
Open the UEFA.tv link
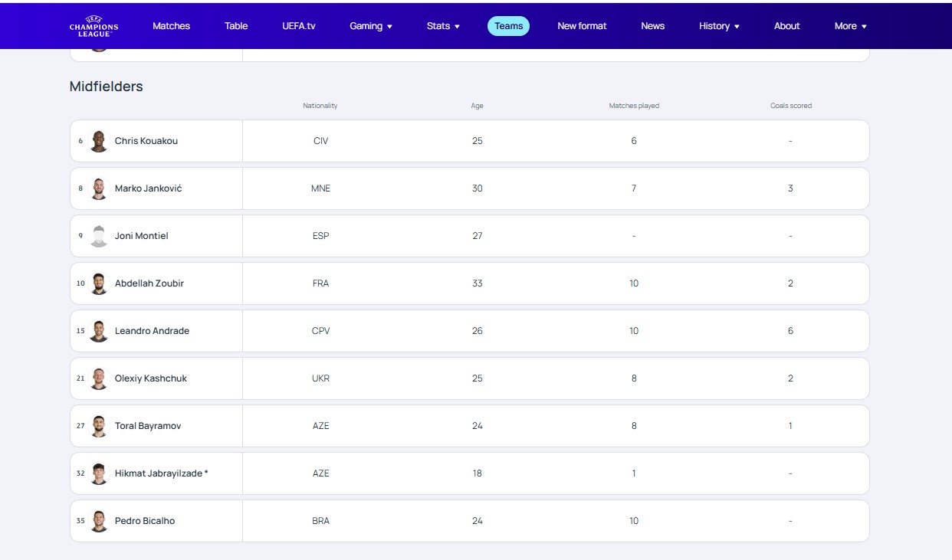(298, 26)
